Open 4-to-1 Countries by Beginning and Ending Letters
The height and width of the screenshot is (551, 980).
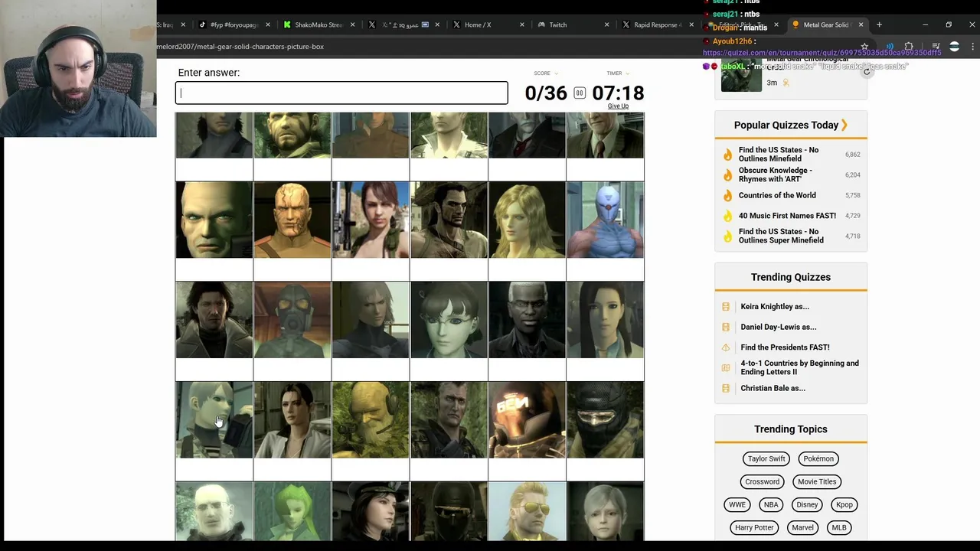[x=799, y=368]
